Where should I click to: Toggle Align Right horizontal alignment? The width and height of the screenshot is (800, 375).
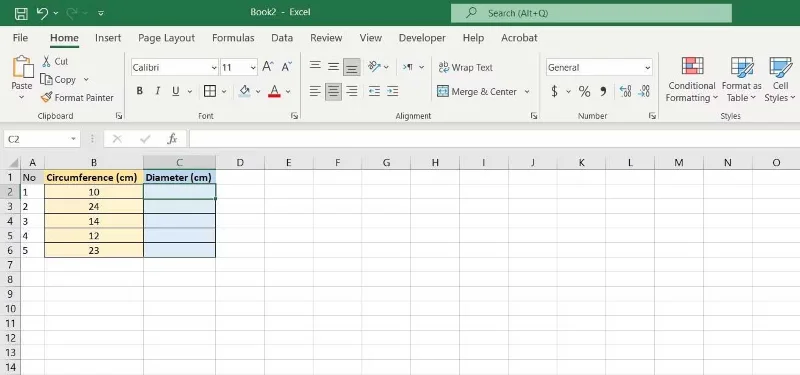(x=352, y=91)
